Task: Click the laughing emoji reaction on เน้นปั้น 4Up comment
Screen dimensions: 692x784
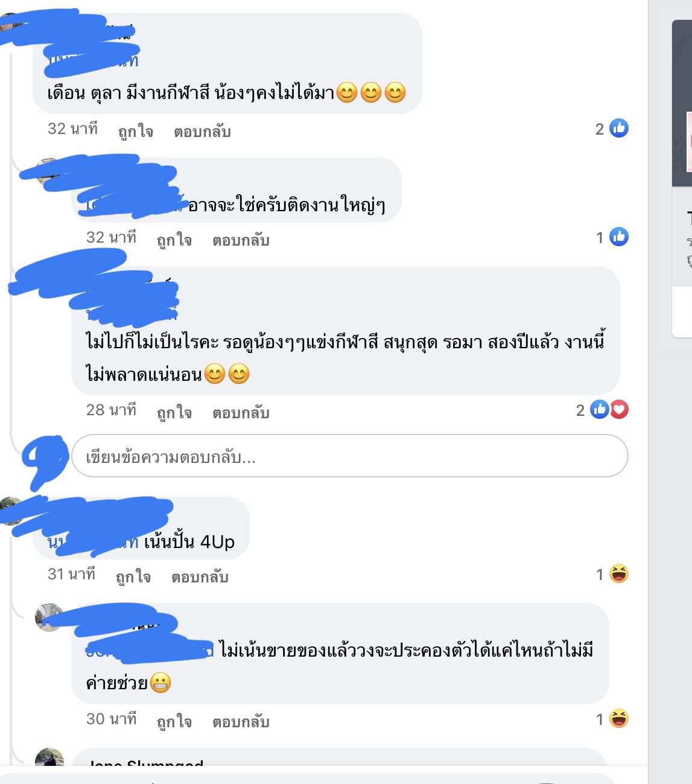Action: click(619, 573)
